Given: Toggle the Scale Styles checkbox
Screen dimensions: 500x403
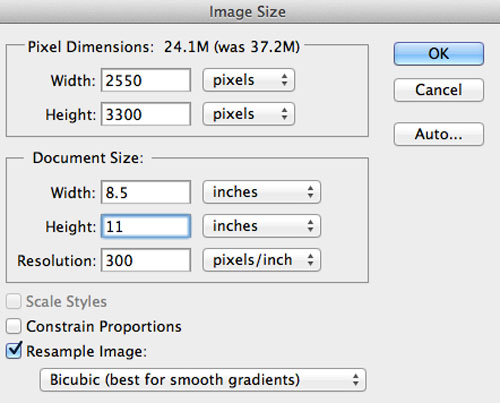Looking at the screenshot, I should 14,301.
